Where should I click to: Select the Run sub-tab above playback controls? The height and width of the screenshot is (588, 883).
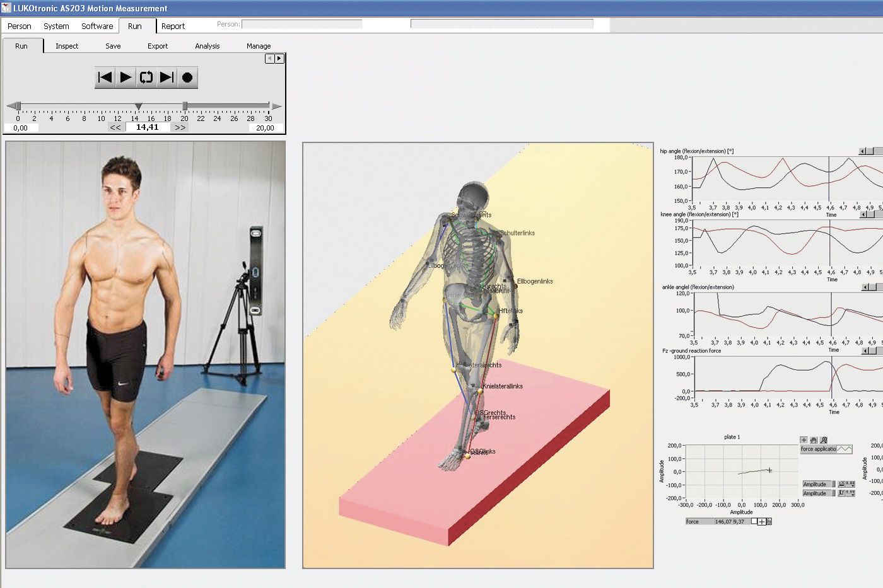click(21, 46)
